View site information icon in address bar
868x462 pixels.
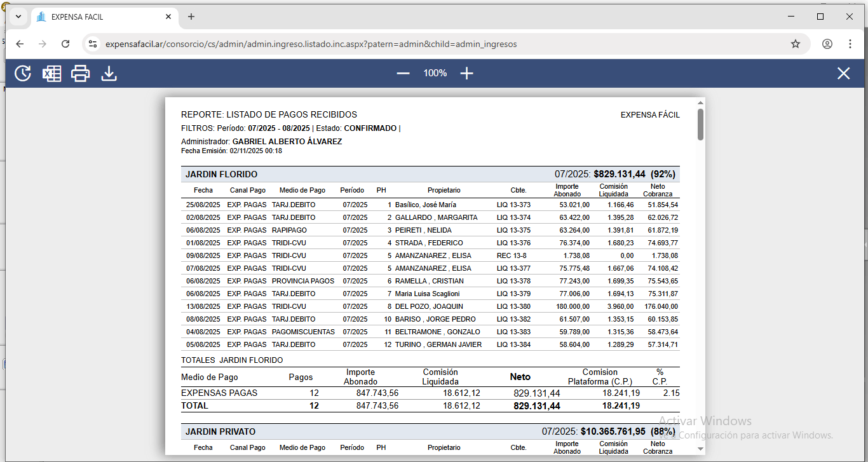(x=93, y=44)
